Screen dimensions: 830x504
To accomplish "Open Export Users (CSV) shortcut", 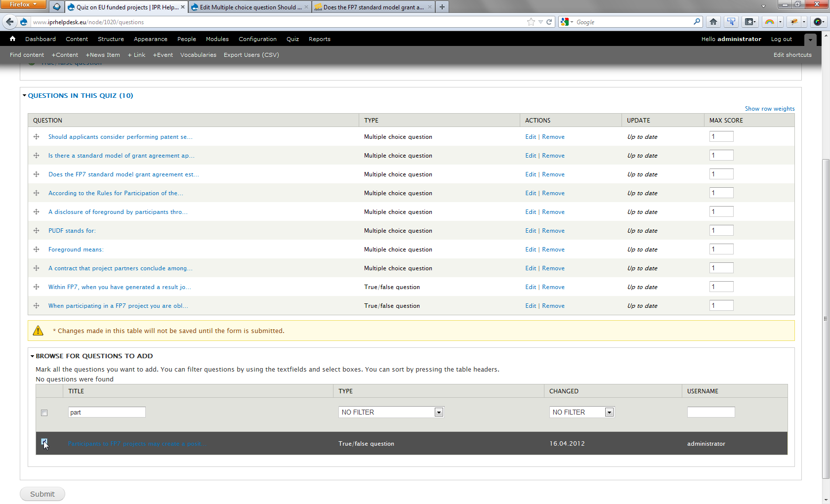I will pos(251,55).
